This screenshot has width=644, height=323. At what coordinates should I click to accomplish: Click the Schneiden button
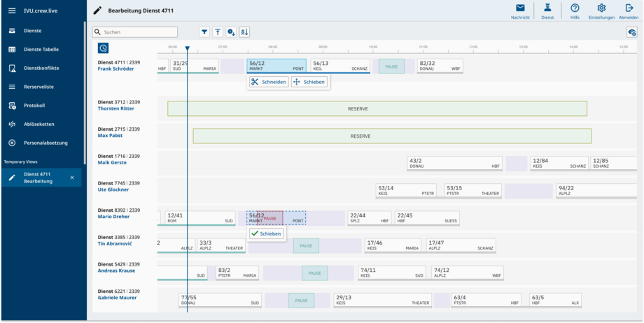tap(268, 82)
